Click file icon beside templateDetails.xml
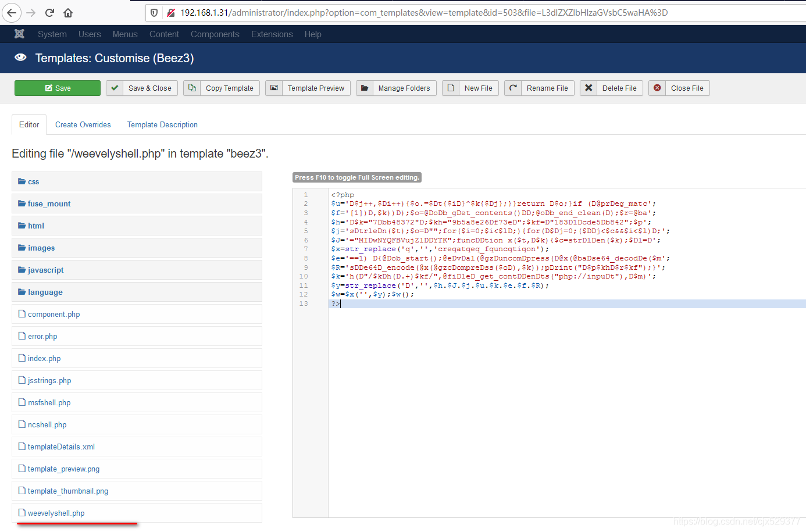This screenshot has width=806, height=532. (x=22, y=447)
